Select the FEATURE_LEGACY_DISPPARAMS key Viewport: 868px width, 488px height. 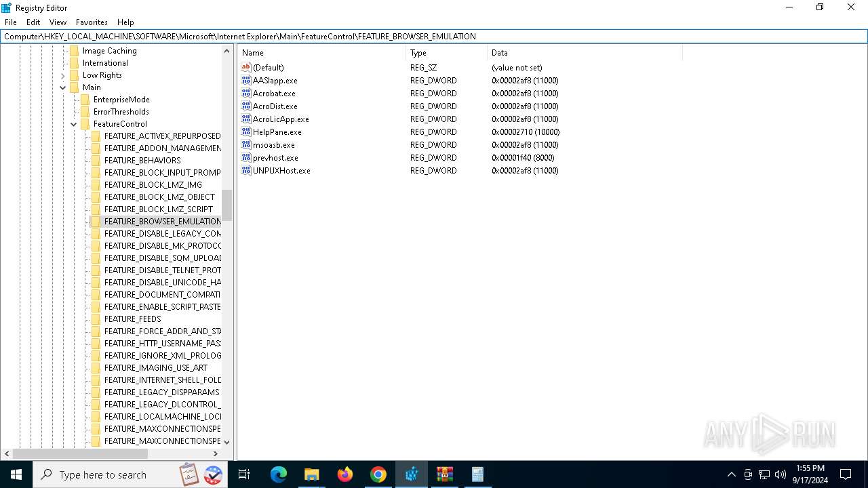pos(162,392)
